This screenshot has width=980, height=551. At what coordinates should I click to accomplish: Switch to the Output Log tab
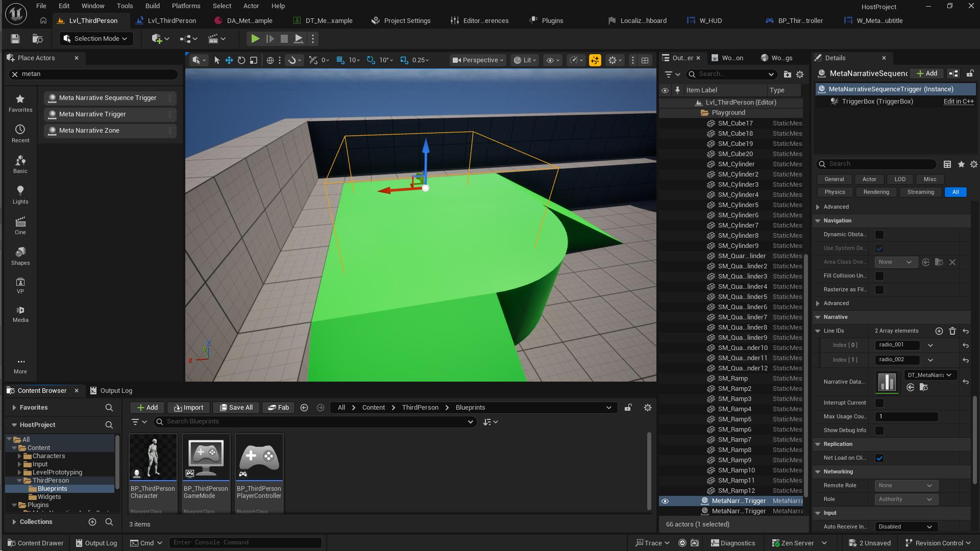pos(116,390)
